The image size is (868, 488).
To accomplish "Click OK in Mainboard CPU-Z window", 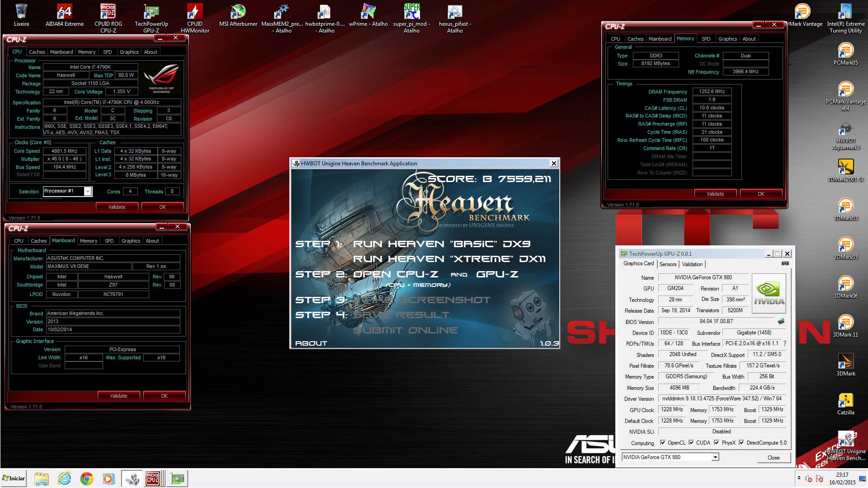I will coord(164,396).
